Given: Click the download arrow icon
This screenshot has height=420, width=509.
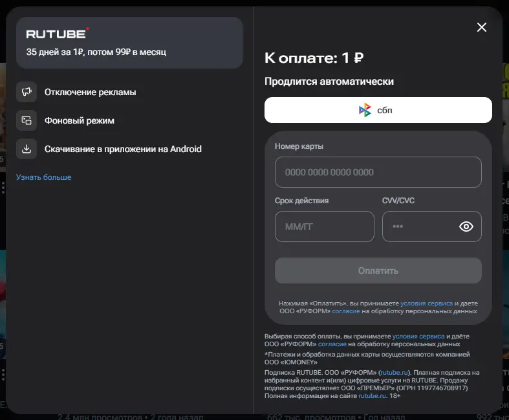Looking at the screenshot, I should coord(27,149).
